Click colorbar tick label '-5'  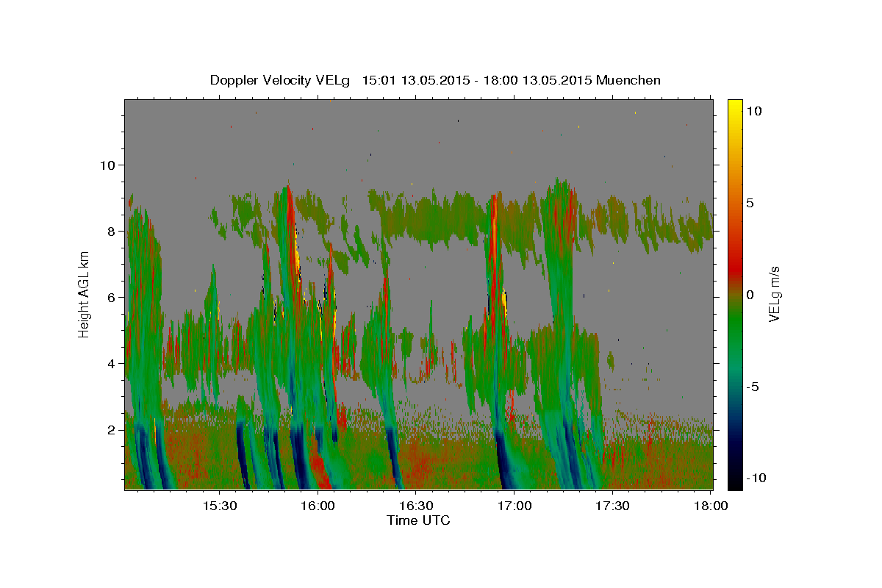pyautogui.click(x=752, y=387)
